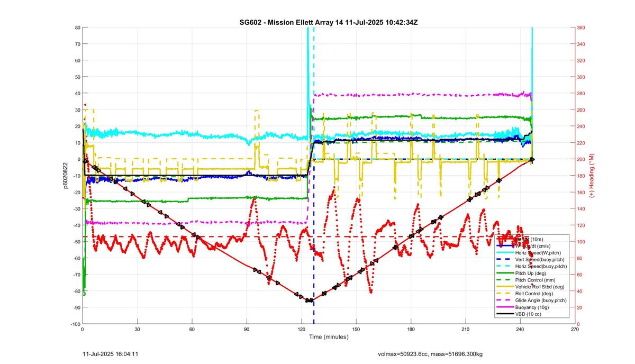This screenshot has height=364, width=635.
Task: Click the '270' tick on the Time axis
Action: pos(575,329)
